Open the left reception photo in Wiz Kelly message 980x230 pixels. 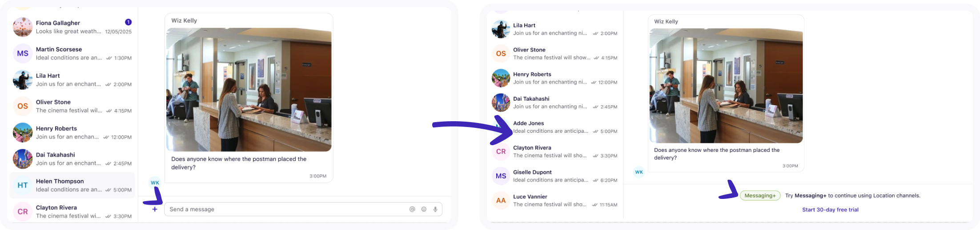pos(249,90)
